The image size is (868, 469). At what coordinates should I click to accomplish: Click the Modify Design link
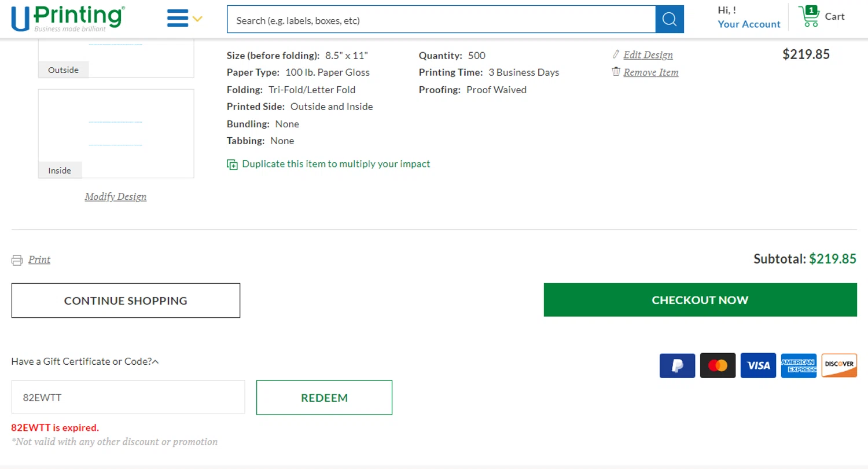pyautogui.click(x=116, y=197)
